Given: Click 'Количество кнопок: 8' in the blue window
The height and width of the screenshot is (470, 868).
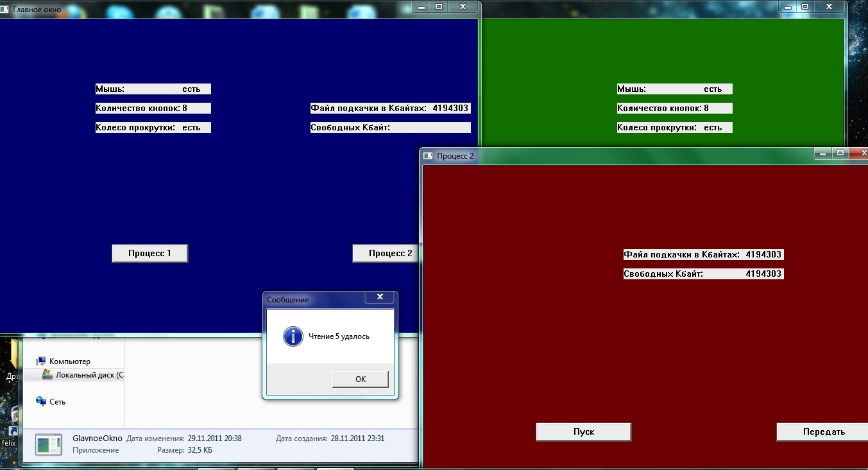Looking at the screenshot, I should tap(153, 109).
